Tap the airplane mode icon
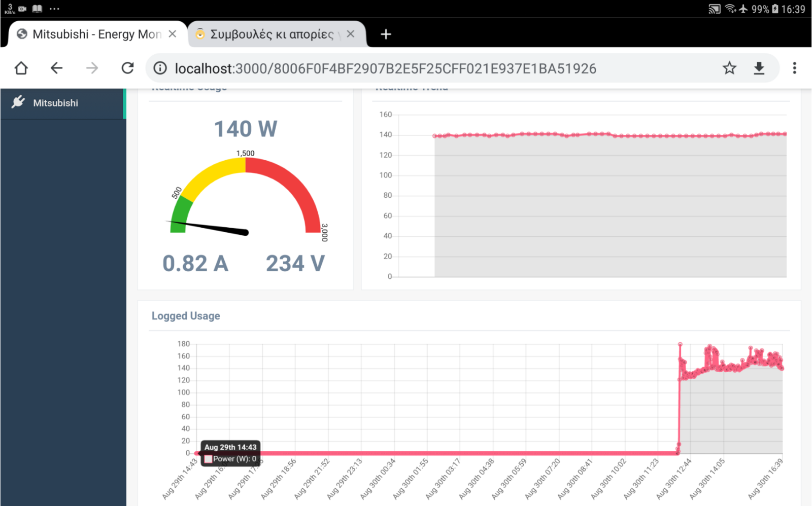 coord(743,9)
